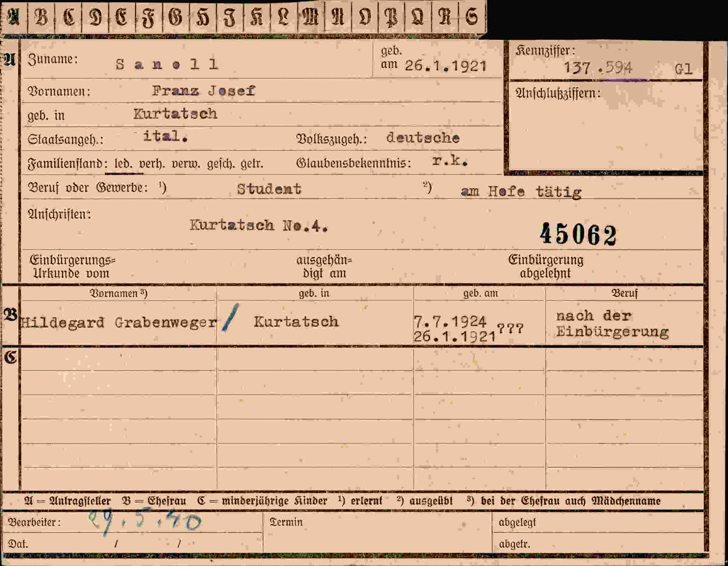The width and height of the screenshot is (728, 566).
Task: Click the section C marker letter
Action: pos(10,357)
